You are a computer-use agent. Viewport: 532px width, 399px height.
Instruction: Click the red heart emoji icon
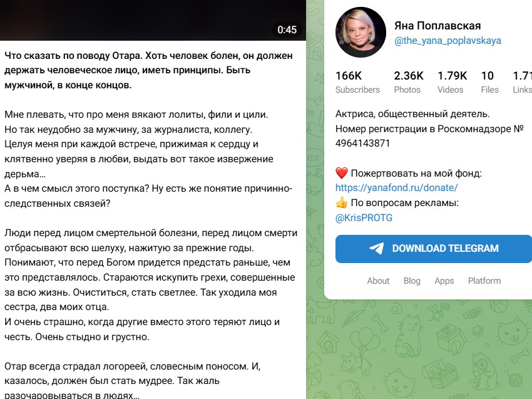coord(341,173)
